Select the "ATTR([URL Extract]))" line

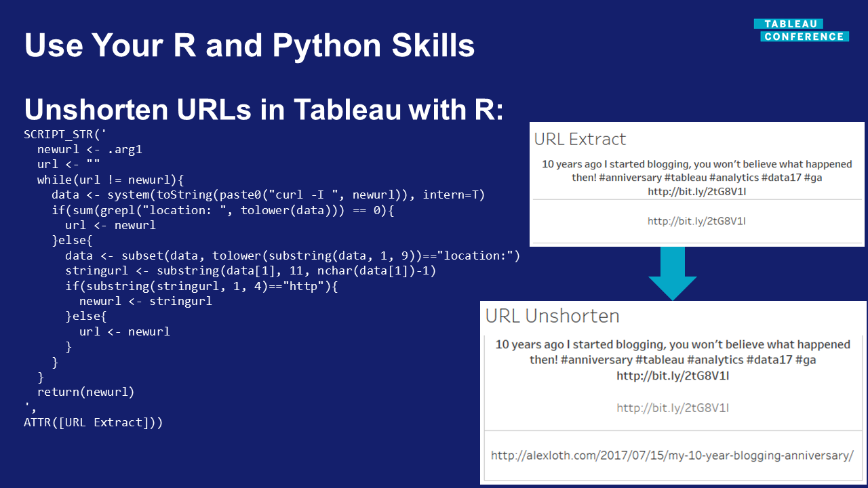tap(94, 422)
